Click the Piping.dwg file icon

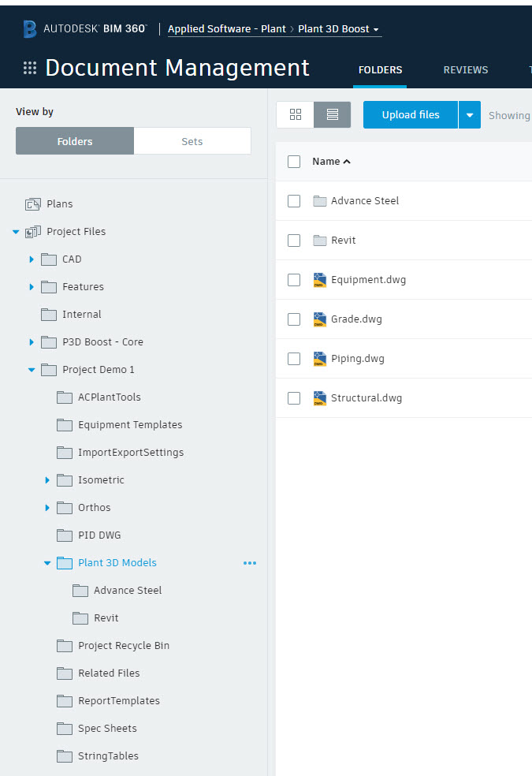[319, 359]
